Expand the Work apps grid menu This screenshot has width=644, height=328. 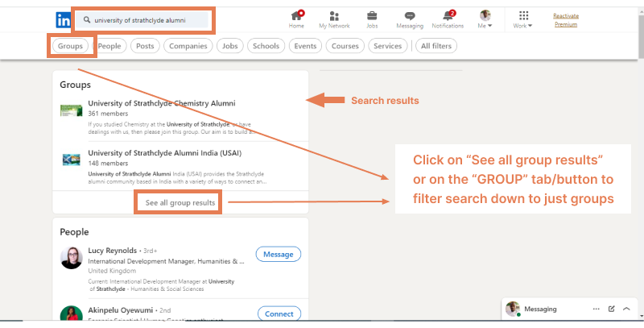point(522,19)
